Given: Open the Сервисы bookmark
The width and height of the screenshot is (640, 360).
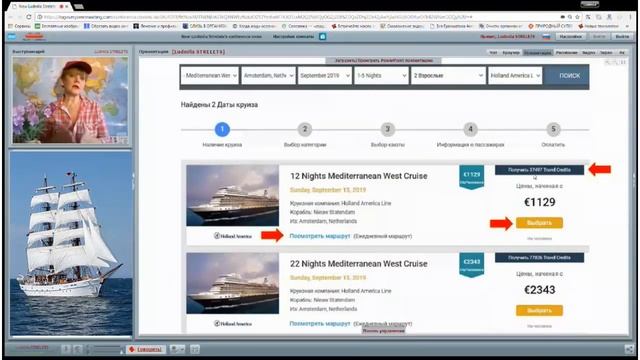Looking at the screenshot, I should (x=19, y=26).
